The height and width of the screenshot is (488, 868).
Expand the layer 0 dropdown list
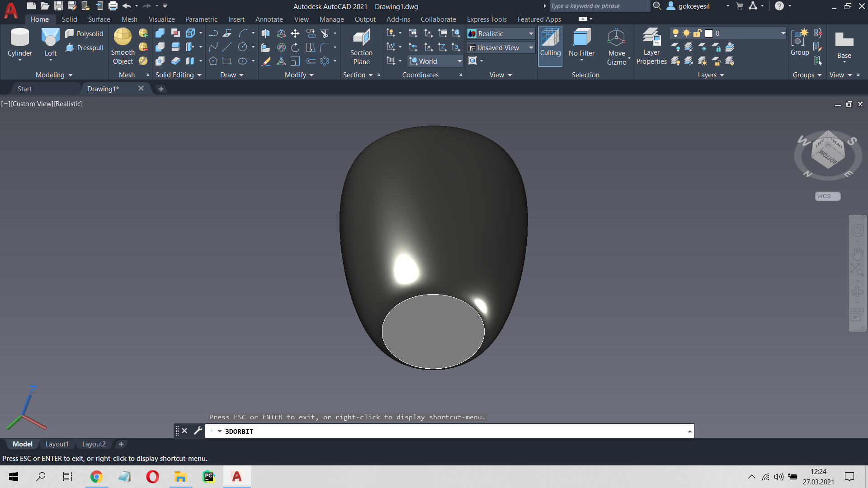(x=783, y=33)
